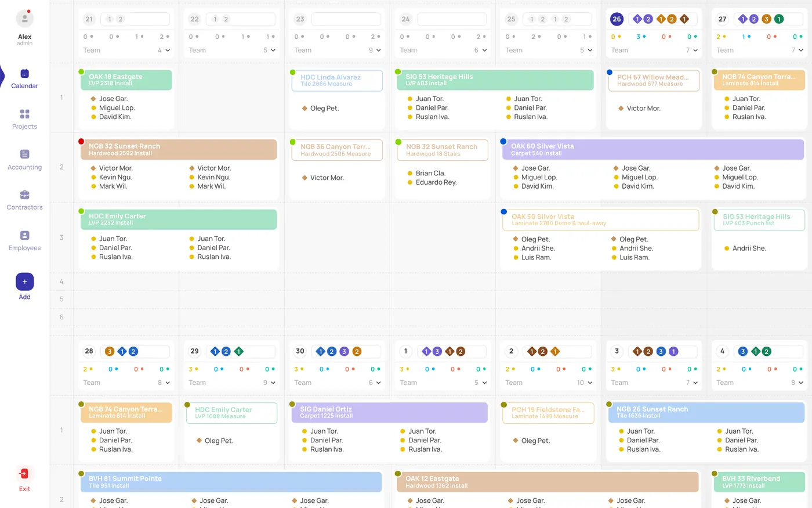812x508 pixels.
Task: Select day 1 number
Action: click(x=405, y=351)
